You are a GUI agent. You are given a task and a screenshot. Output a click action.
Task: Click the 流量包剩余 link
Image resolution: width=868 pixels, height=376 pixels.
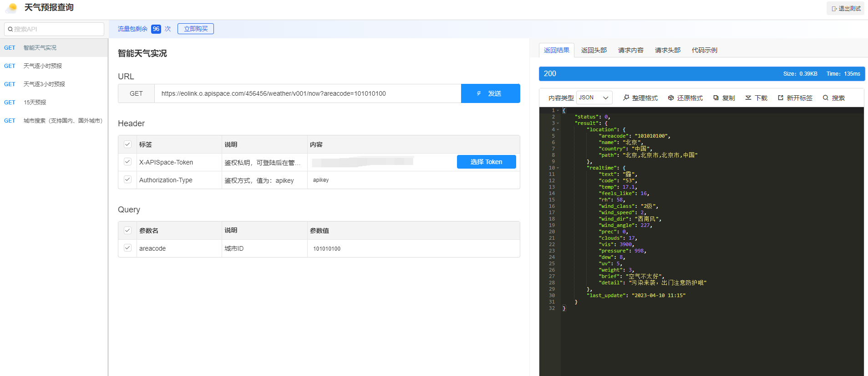[132, 29]
